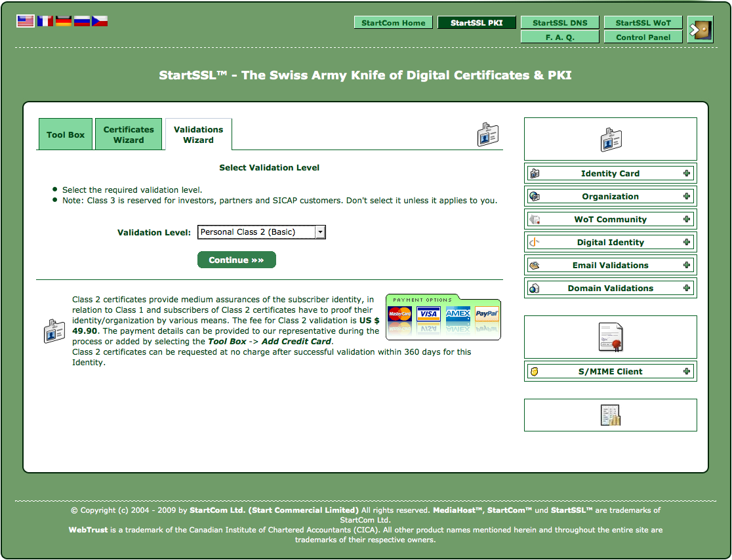Click the Digital Identity row icon
732x560 pixels.
(x=535, y=242)
